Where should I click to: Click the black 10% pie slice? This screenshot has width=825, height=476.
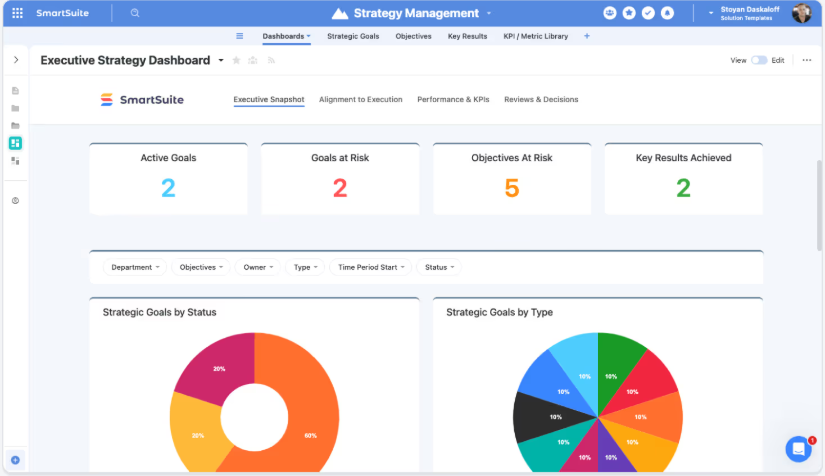coord(545,417)
